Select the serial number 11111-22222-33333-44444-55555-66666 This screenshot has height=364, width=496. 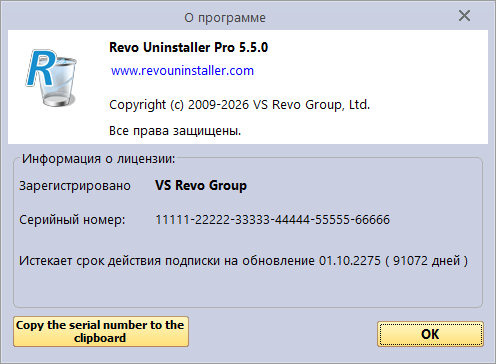click(x=272, y=220)
